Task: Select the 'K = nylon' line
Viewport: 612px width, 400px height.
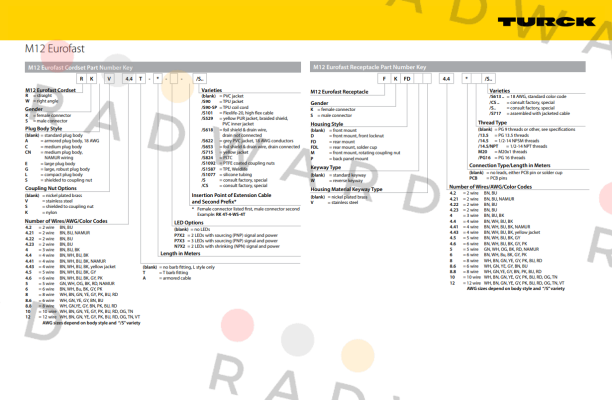Action: click(41, 212)
